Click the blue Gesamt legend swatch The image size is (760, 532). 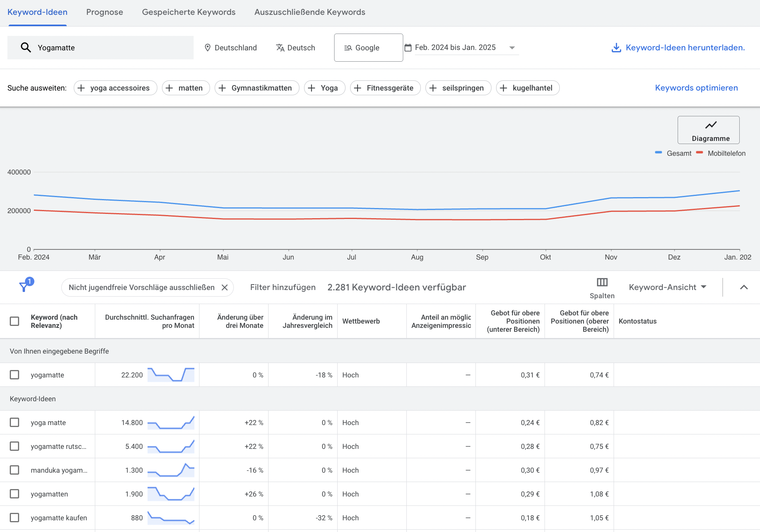tap(659, 152)
